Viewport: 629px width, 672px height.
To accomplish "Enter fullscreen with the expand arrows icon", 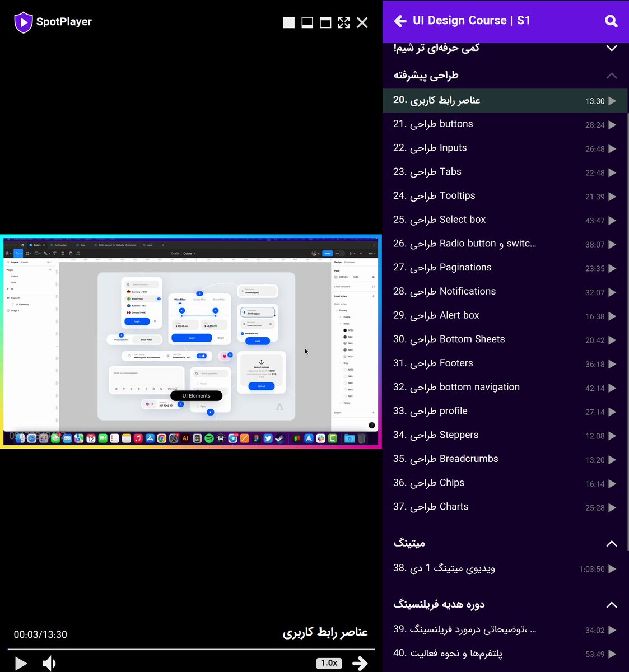I will tap(344, 22).
